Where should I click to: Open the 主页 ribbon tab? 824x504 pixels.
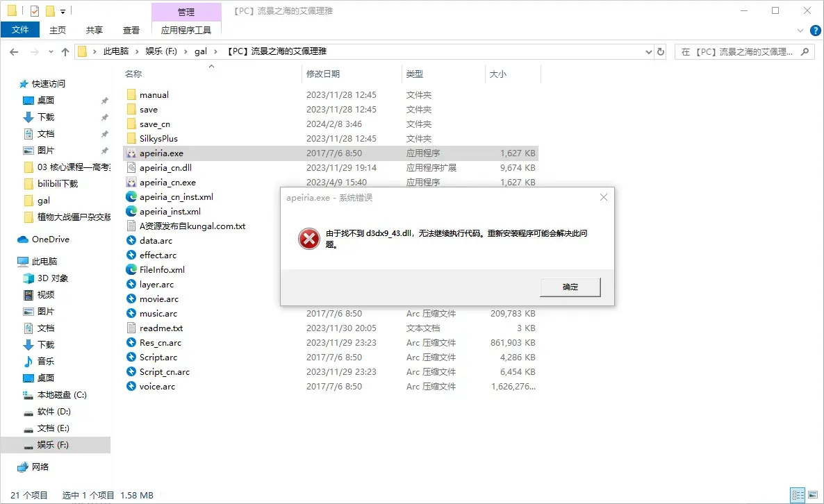click(x=58, y=30)
